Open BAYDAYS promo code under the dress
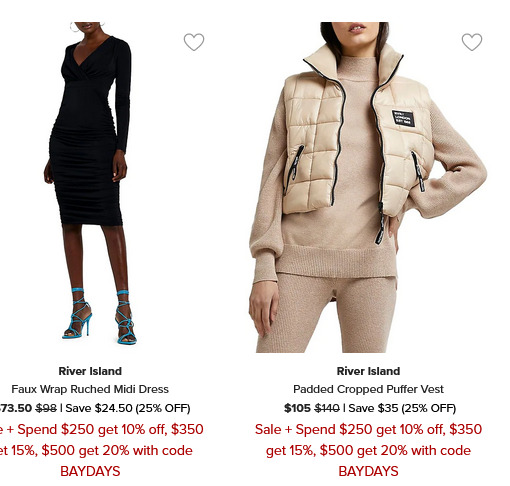The image size is (510, 486). (90, 471)
